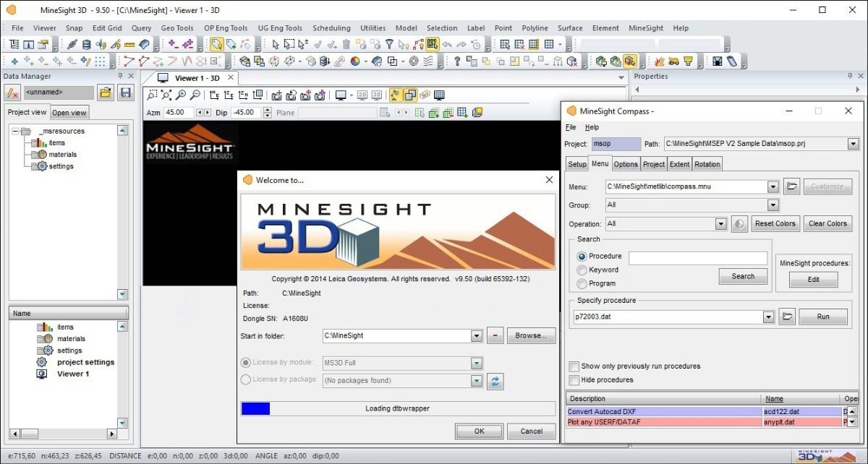Select the project settings item
The image size is (868, 464).
86,362
